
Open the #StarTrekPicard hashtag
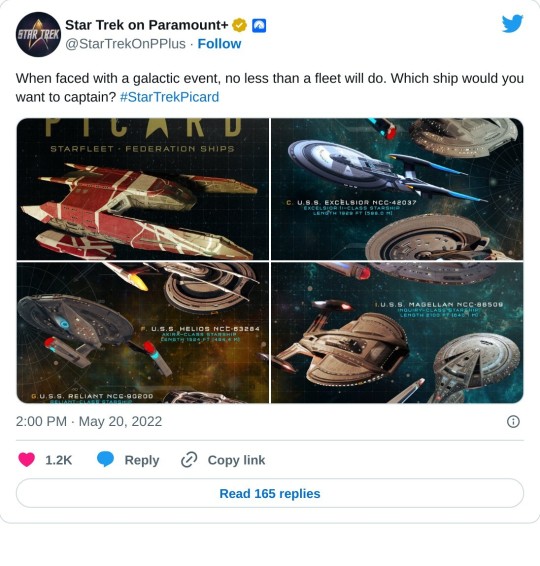(169, 97)
